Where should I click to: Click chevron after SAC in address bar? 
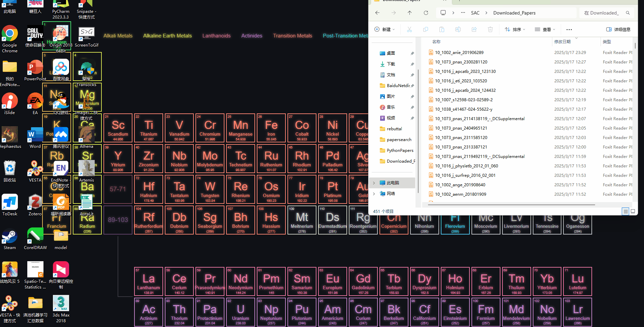coord(486,13)
